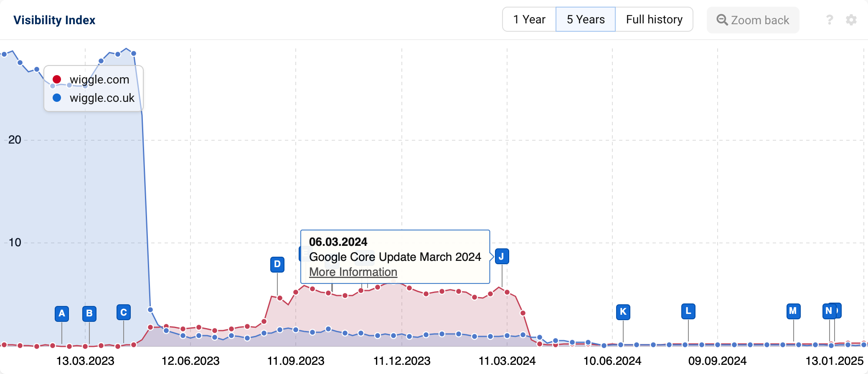The width and height of the screenshot is (868, 374).
Task: Click the 09.09.2024 axis date label
Action: click(x=718, y=361)
